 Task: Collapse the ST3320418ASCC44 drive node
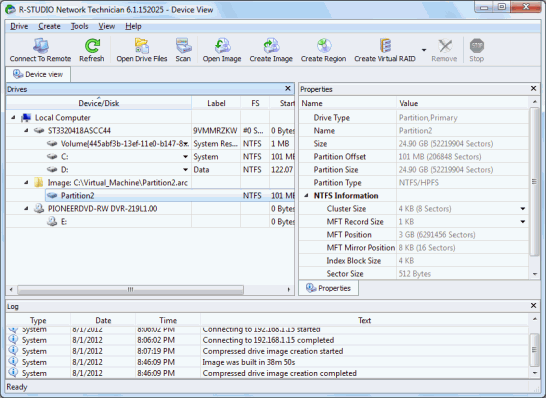coord(26,131)
